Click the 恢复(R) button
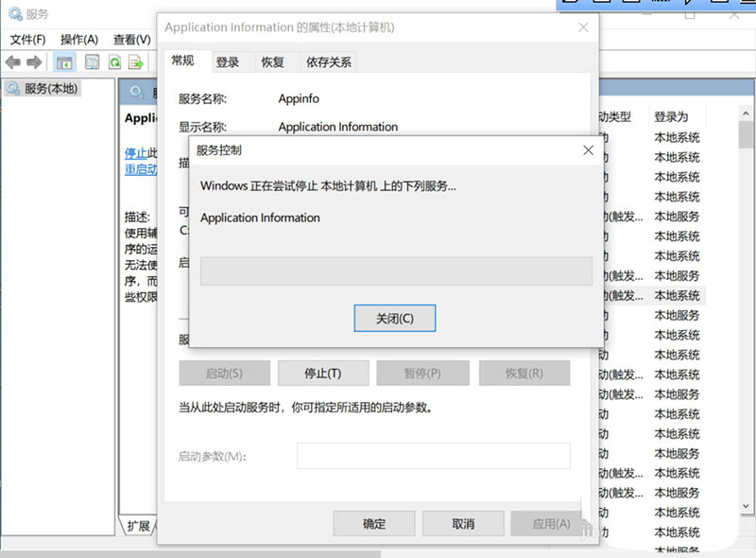This screenshot has height=558, width=756. 524,374
